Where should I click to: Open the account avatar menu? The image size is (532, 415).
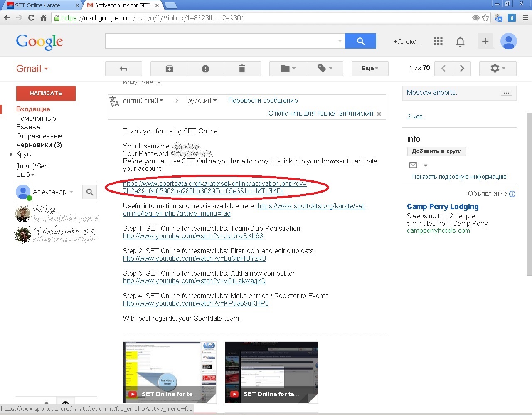pos(509,41)
